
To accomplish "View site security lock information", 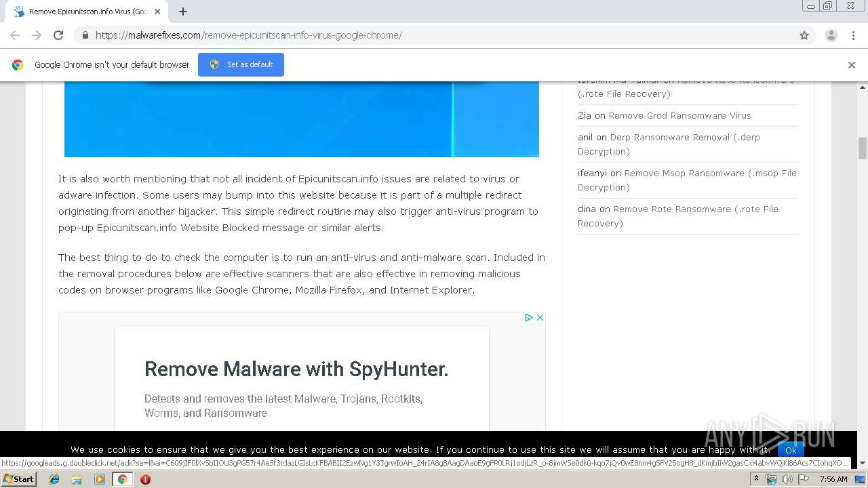I will (x=85, y=35).
